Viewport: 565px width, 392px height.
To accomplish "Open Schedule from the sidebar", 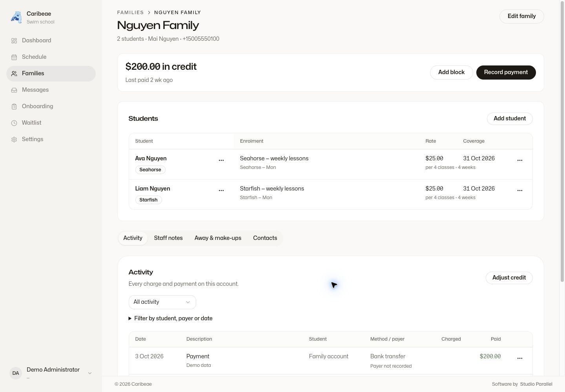I will pos(51,57).
